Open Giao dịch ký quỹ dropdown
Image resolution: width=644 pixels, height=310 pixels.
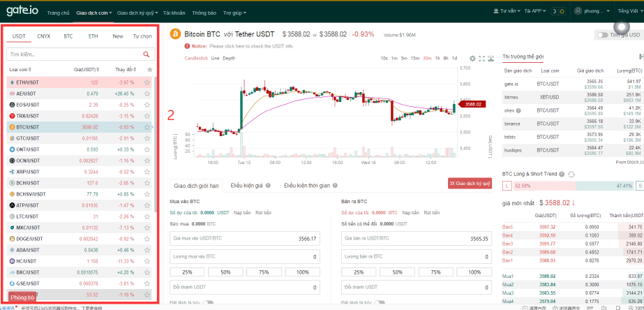137,13
